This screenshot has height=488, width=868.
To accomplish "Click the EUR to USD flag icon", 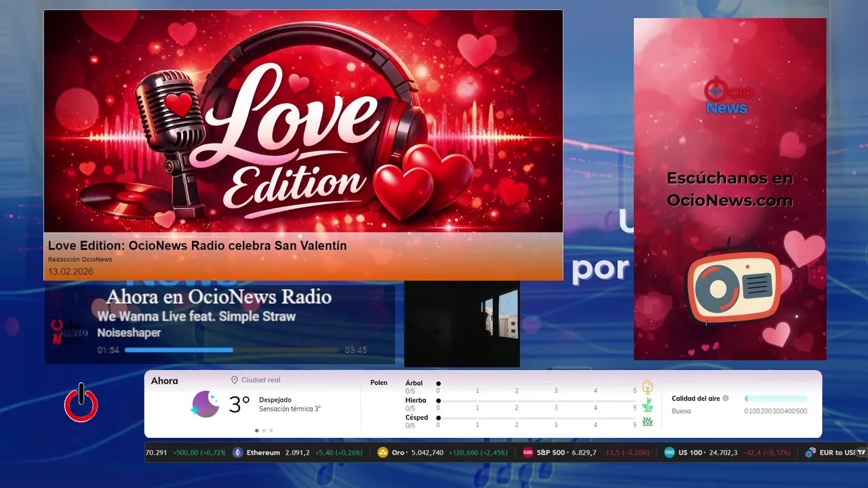I will 810,453.
